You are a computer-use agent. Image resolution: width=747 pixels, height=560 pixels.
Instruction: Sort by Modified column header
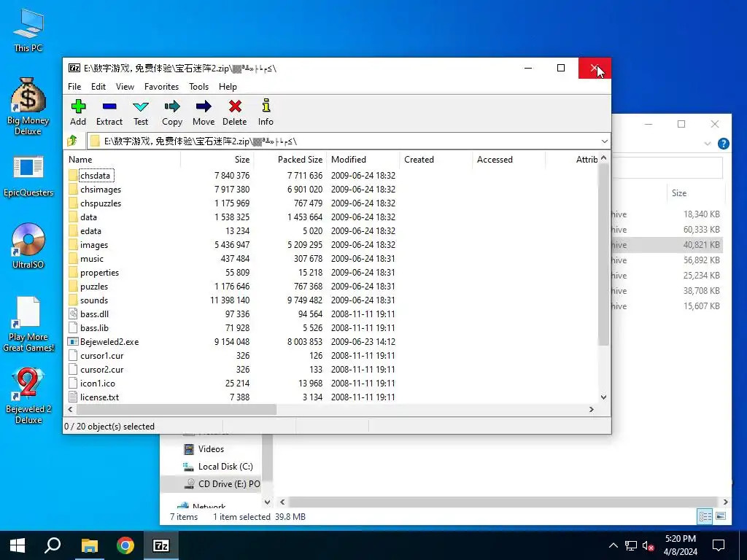click(x=363, y=160)
